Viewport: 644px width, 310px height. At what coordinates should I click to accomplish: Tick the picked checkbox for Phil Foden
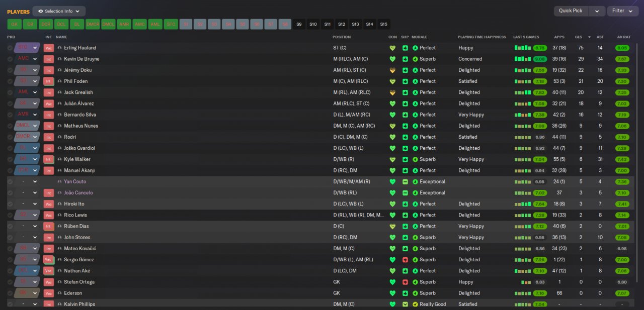coord(10,81)
